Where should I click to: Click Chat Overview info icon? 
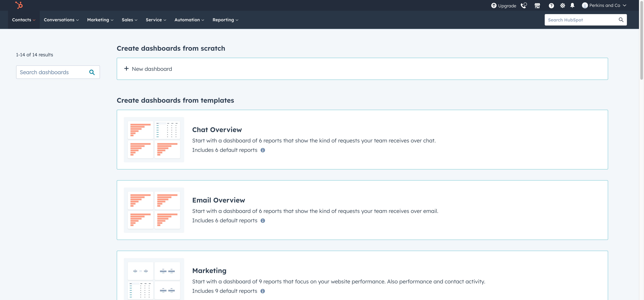(263, 150)
